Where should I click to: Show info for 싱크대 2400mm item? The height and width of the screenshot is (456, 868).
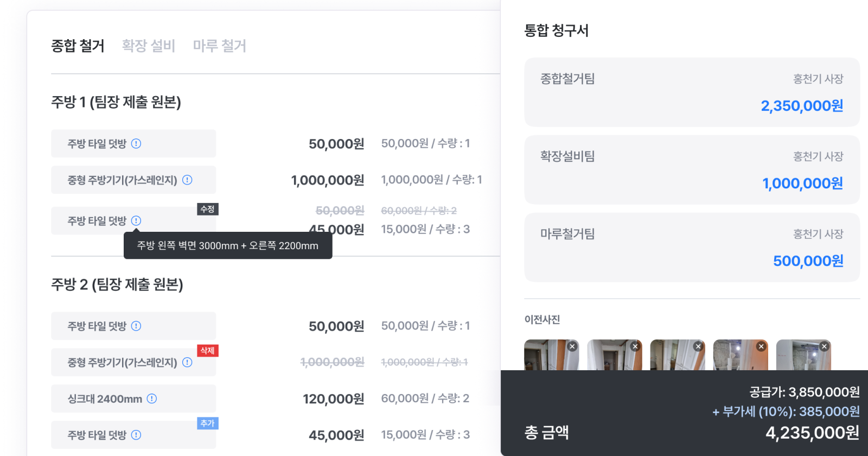tap(152, 398)
